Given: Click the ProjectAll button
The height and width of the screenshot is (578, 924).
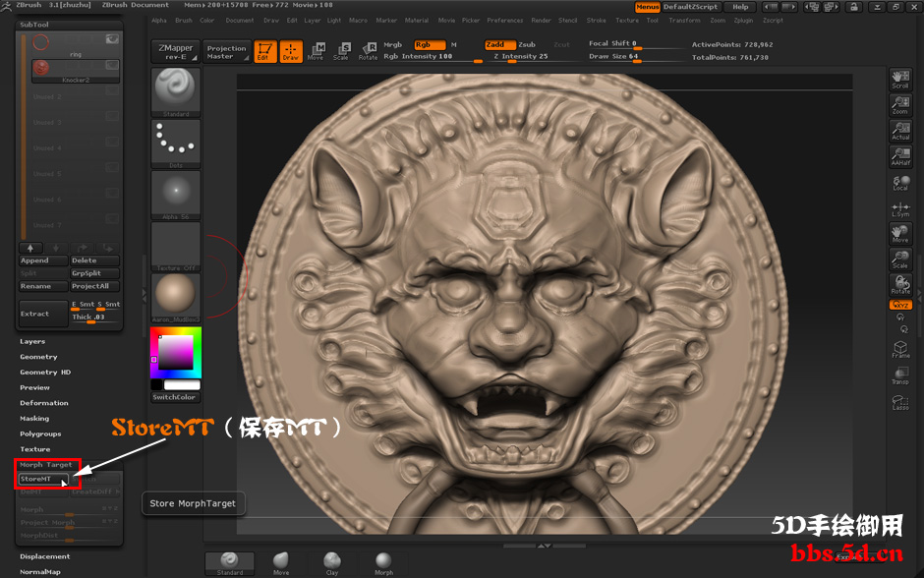Looking at the screenshot, I should (x=95, y=286).
